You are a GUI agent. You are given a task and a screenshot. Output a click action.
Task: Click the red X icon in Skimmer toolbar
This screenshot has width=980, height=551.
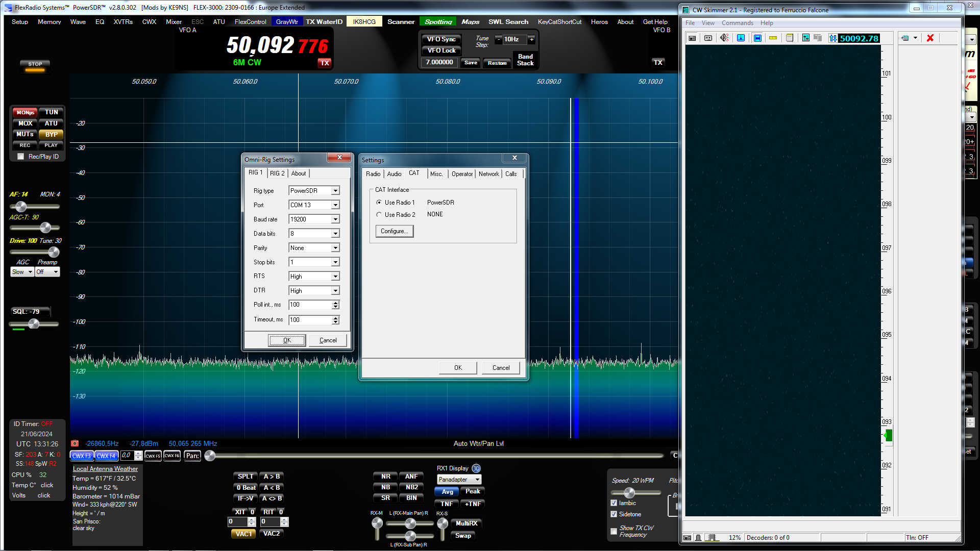tap(930, 38)
